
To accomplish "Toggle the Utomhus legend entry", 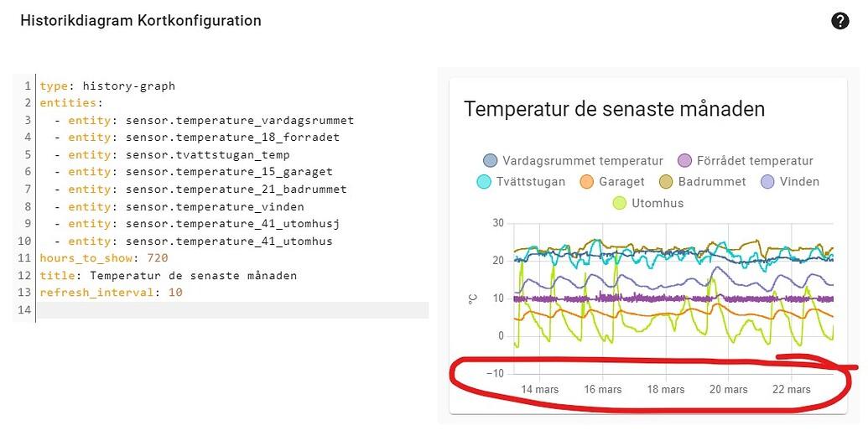I will click(x=620, y=203).
